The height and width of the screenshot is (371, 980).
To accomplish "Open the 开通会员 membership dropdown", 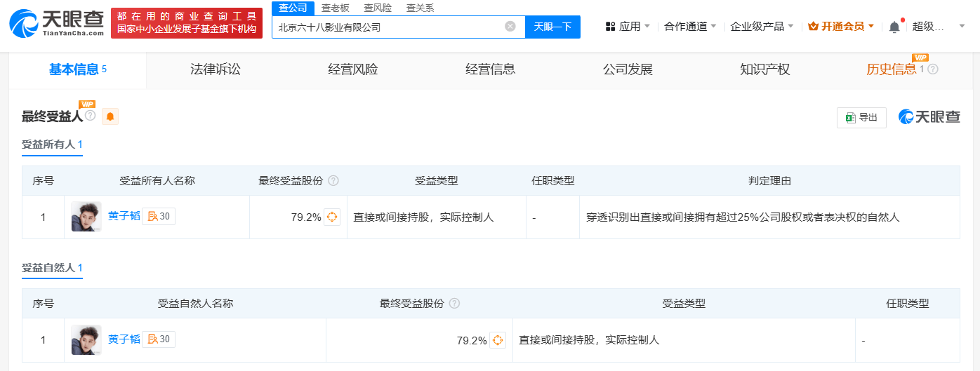I will coord(841,27).
